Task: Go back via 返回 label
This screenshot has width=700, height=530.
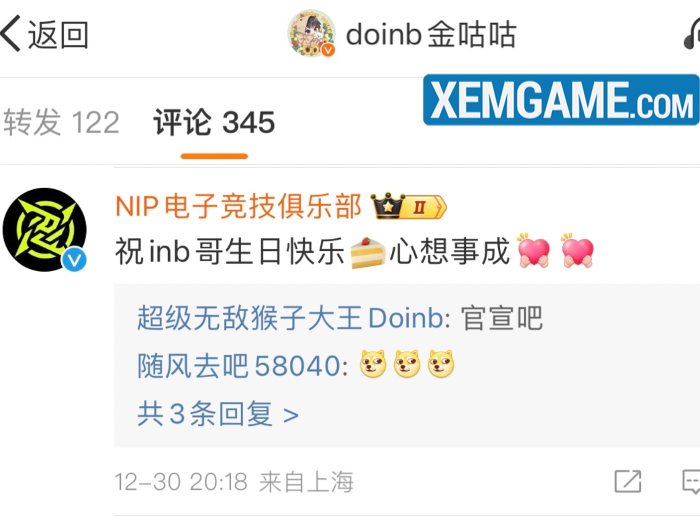Action: point(58,35)
